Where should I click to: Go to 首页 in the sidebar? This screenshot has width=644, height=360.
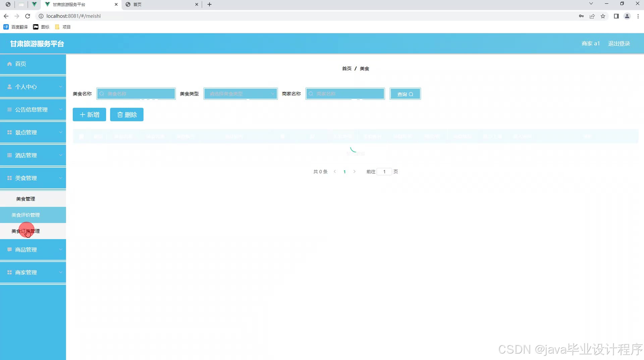coord(33,64)
